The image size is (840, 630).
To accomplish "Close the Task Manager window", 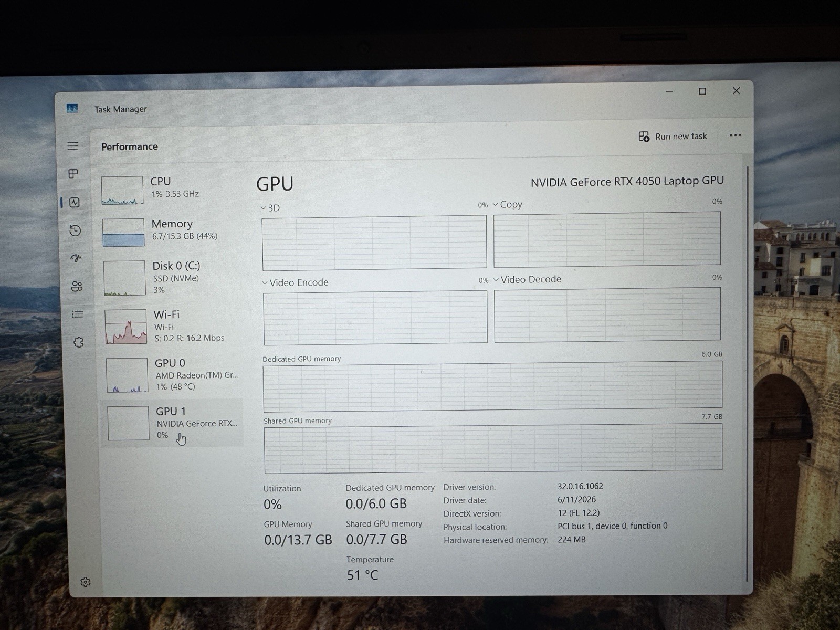I will tap(737, 91).
